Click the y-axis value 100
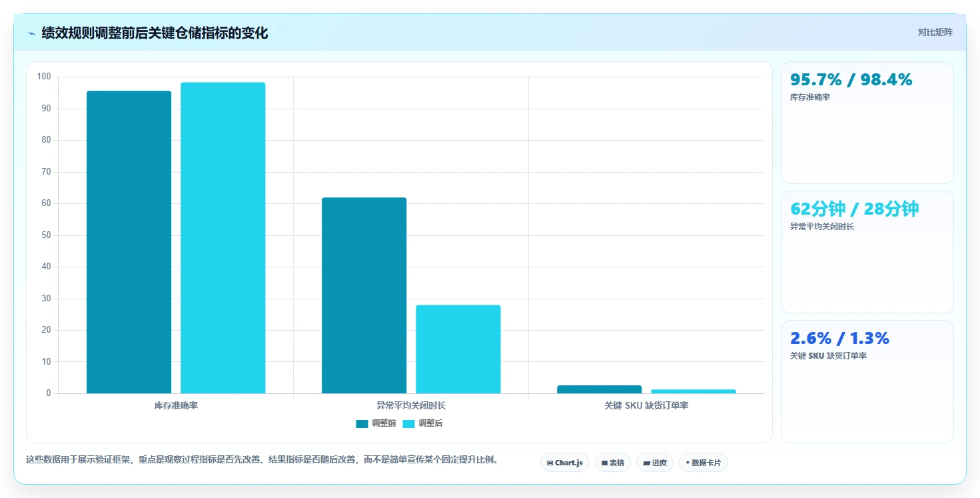This screenshot has width=980, height=498. pyautogui.click(x=44, y=77)
